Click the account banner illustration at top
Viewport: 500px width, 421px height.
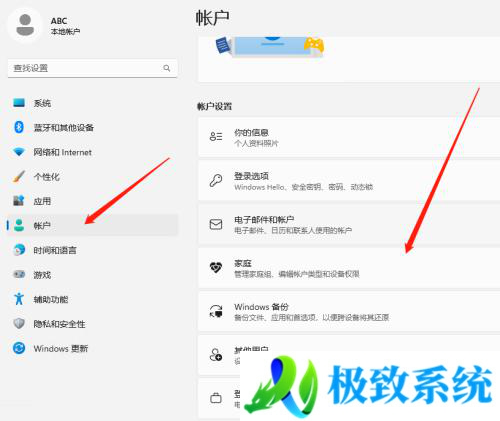point(270,46)
